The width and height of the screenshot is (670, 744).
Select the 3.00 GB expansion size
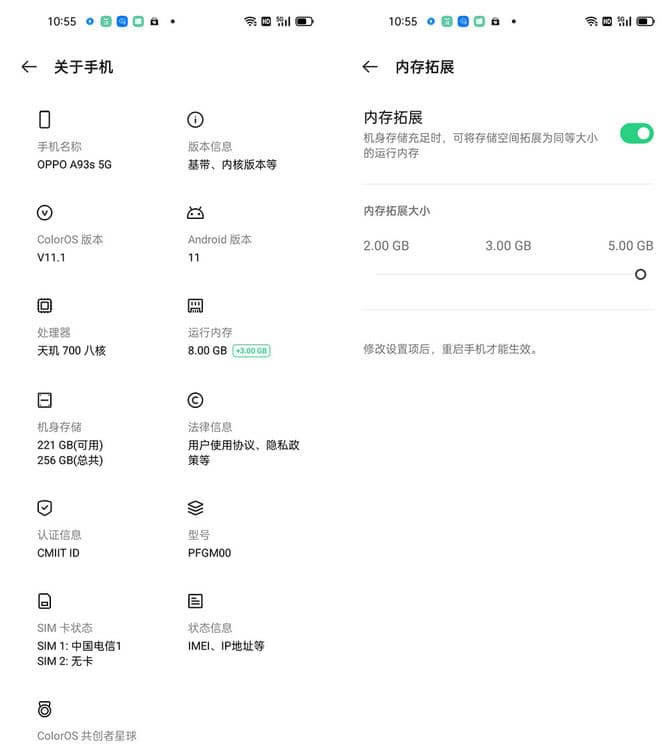pyautogui.click(x=508, y=246)
